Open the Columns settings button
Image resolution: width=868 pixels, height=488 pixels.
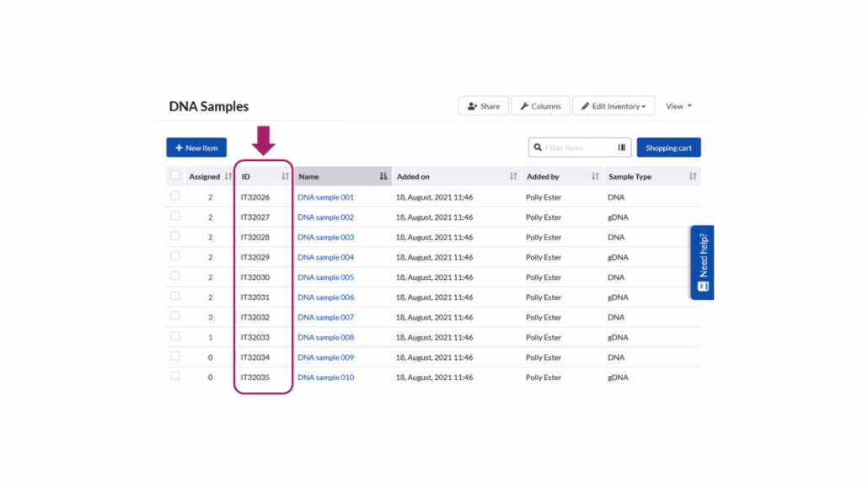540,106
